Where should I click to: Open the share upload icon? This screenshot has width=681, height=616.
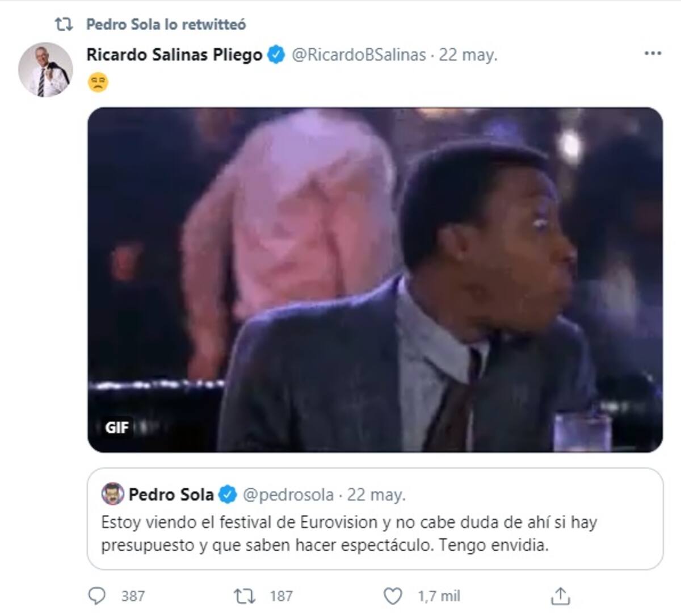pyautogui.click(x=560, y=596)
